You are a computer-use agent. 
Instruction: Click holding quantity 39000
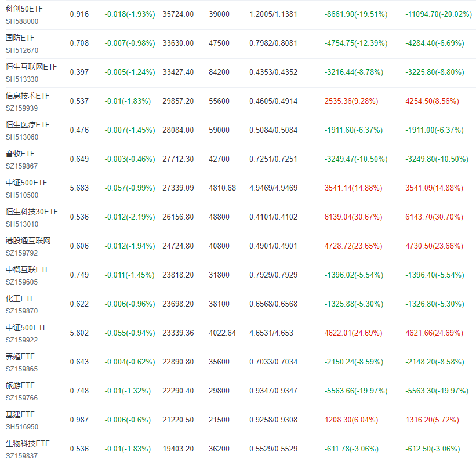[x=219, y=14]
